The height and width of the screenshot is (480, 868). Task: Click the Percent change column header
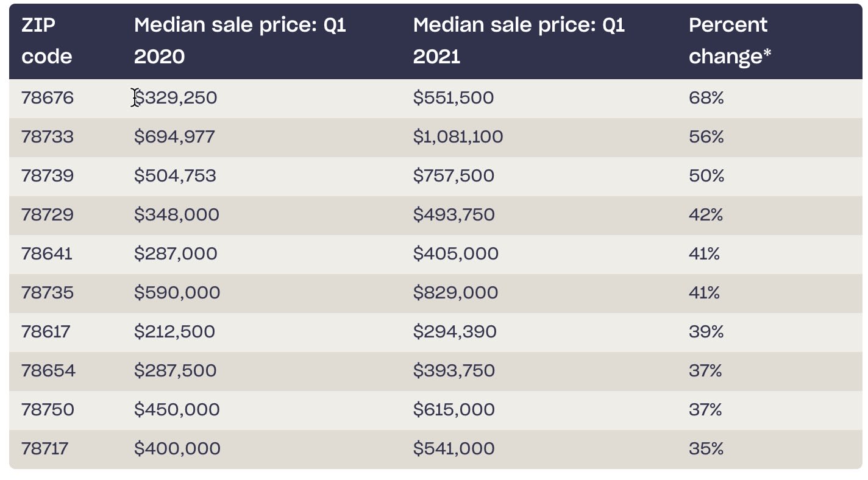(x=730, y=41)
